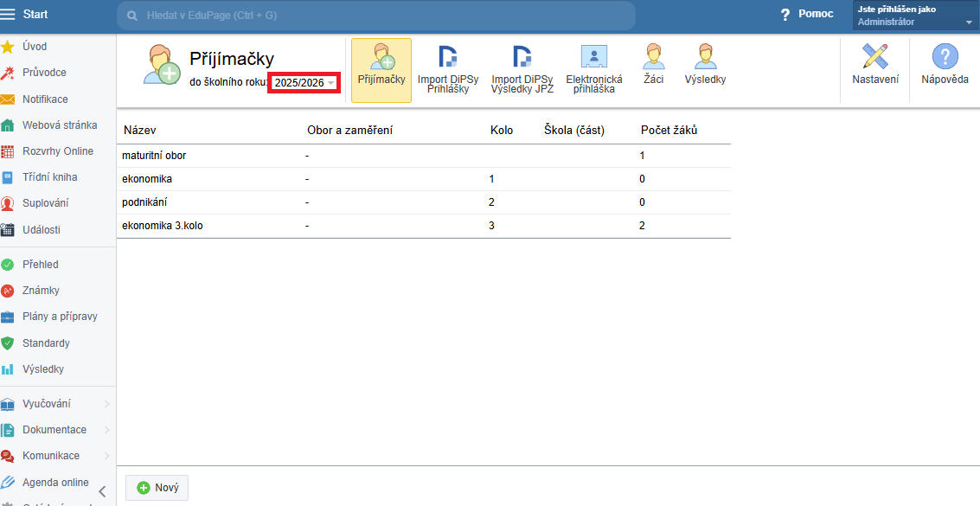The image size is (980, 506).
Task: Open the hamburger Start menu icon
Action: click(x=8, y=14)
